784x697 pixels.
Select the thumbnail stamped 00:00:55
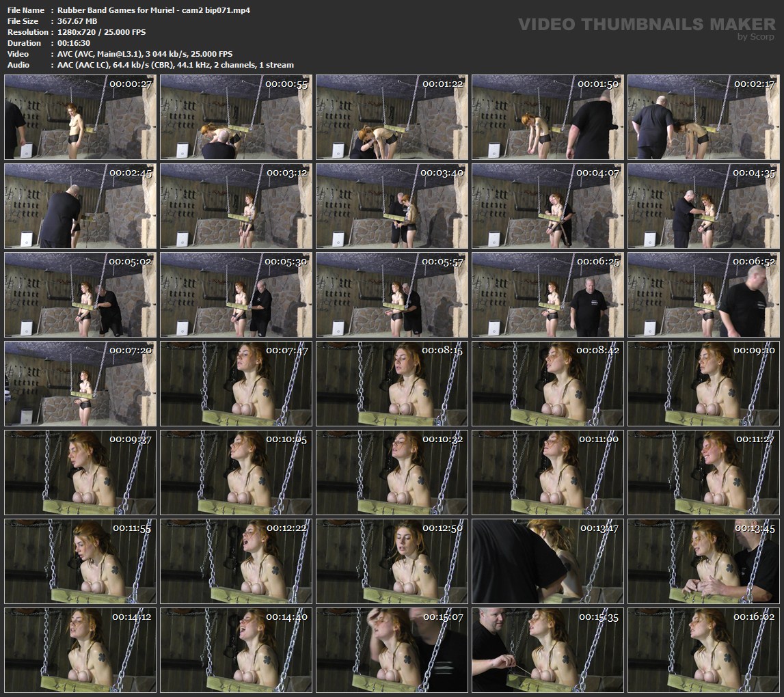point(236,118)
